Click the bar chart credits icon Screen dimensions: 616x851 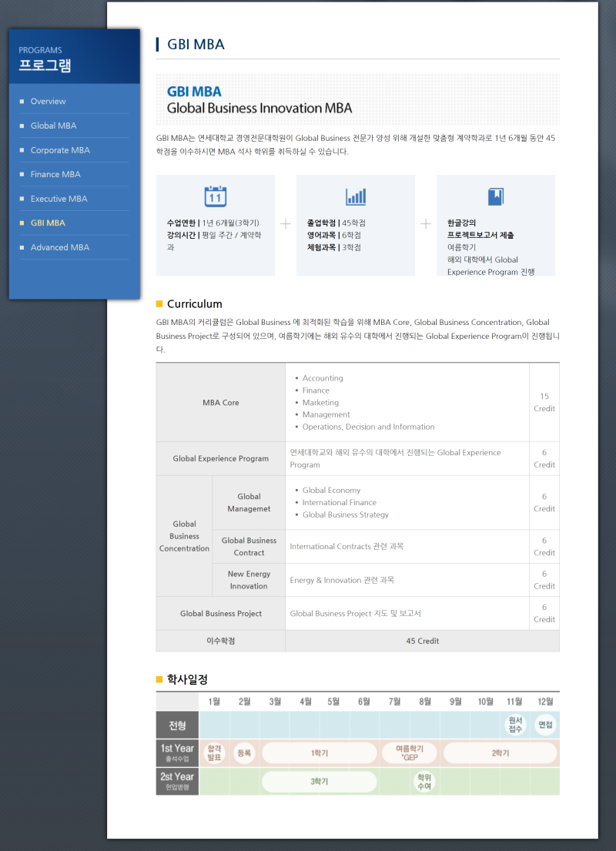(356, 196)
